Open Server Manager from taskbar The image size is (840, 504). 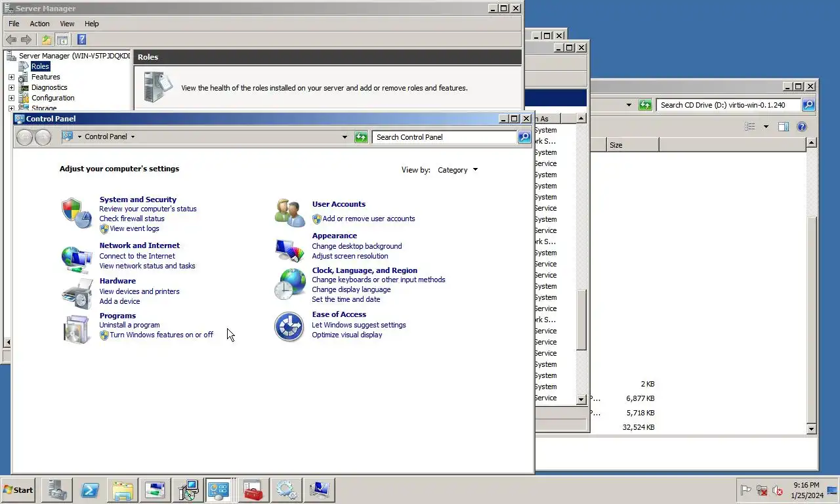click(x=56, y=490)
